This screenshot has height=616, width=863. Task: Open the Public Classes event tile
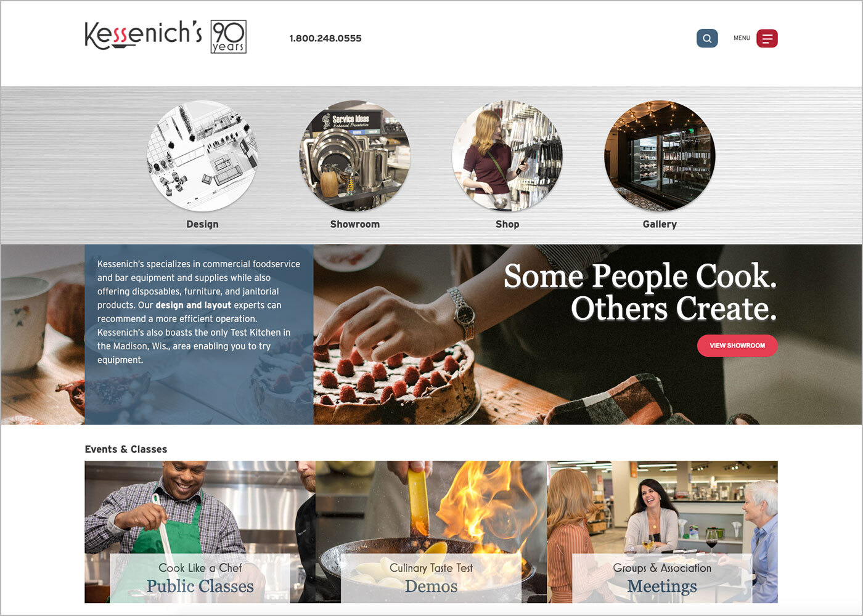(x=200, y=532)
